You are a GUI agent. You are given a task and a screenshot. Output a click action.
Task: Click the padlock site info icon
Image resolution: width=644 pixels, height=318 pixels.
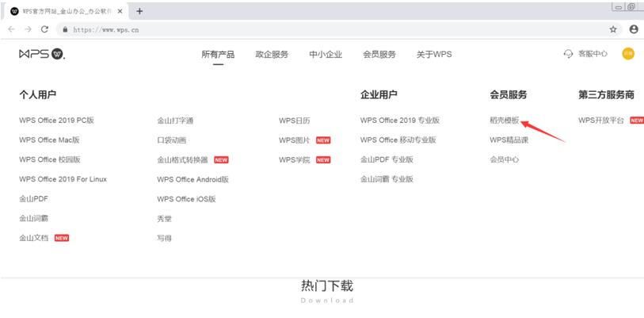coord(64,29)
